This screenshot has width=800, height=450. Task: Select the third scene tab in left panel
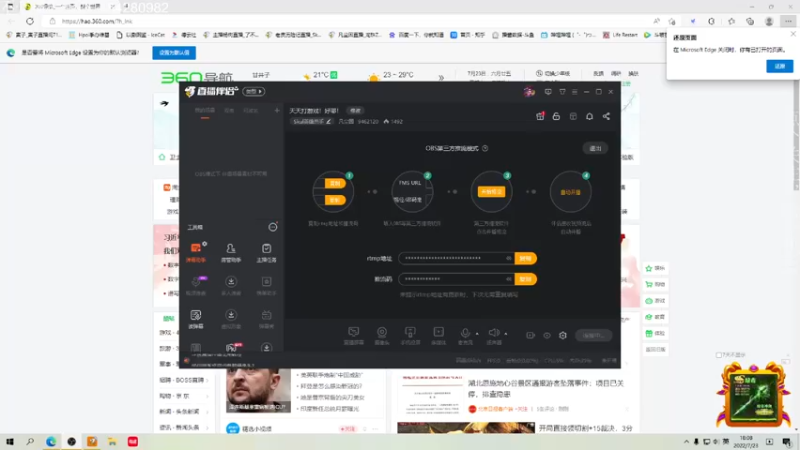(251, 111)
